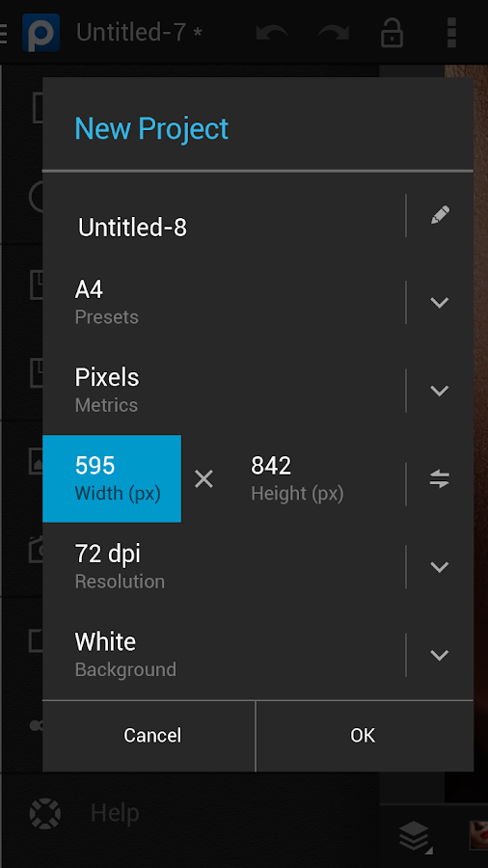Tap the lifebuoy Help icon
This screenshot has width=488, height=868.
click(x=45, y=813)
